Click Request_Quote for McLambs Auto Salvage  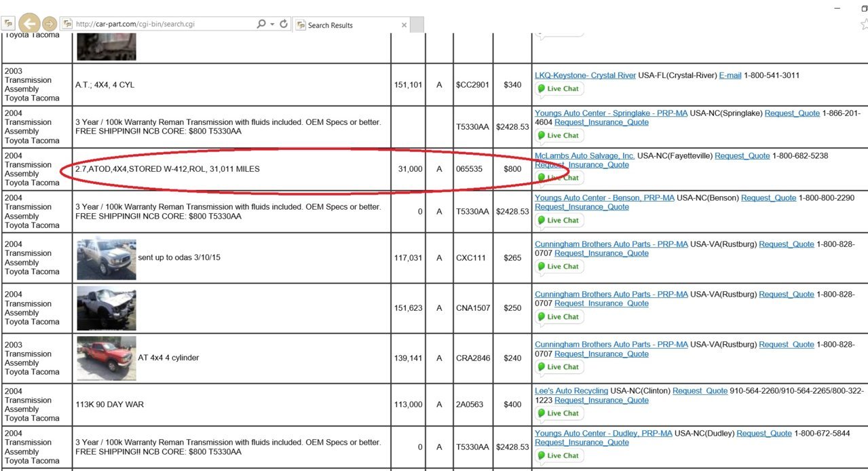tap(742, 155)
